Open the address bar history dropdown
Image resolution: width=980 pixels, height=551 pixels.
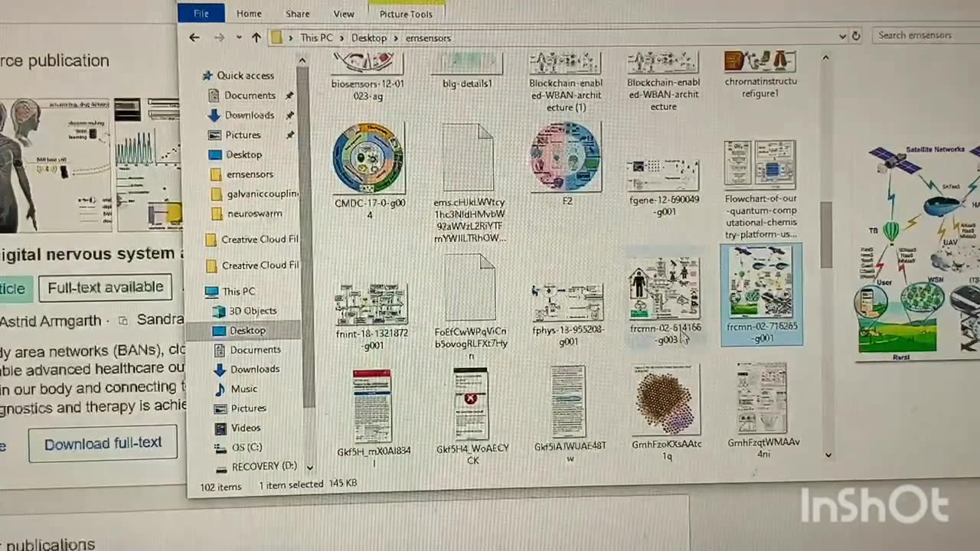(842, 36)
